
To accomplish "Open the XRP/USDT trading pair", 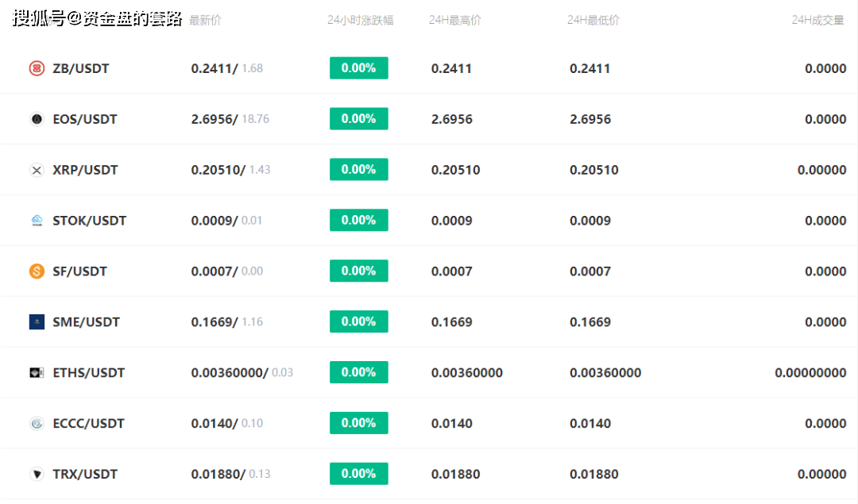I will 85,170.
